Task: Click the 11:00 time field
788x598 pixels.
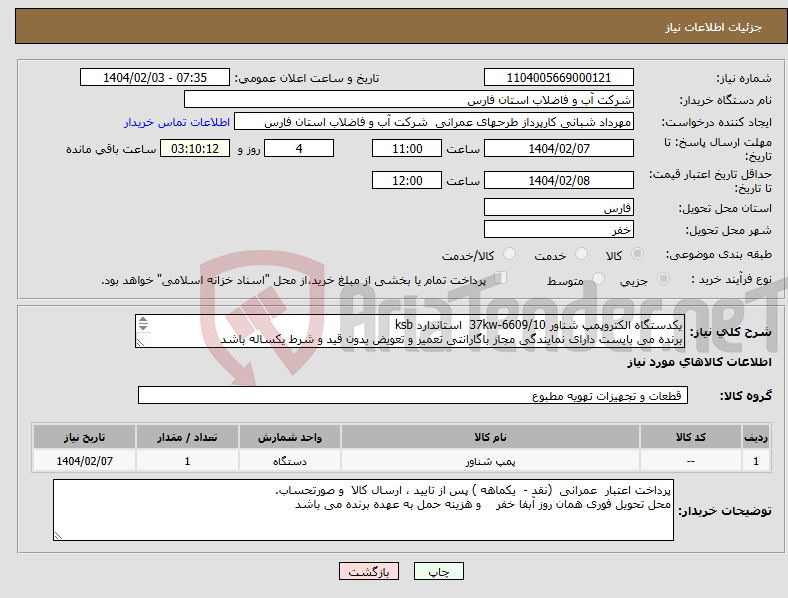Action: 407,148
